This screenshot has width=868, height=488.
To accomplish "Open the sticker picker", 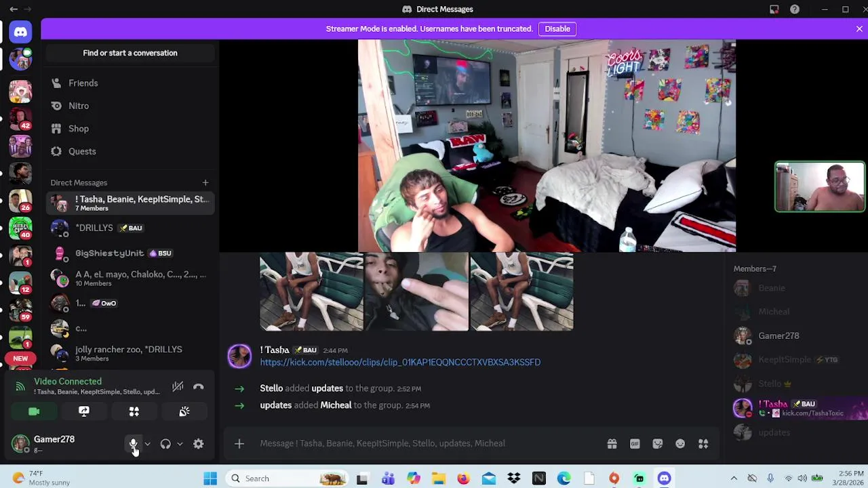I will coord(658,443).
